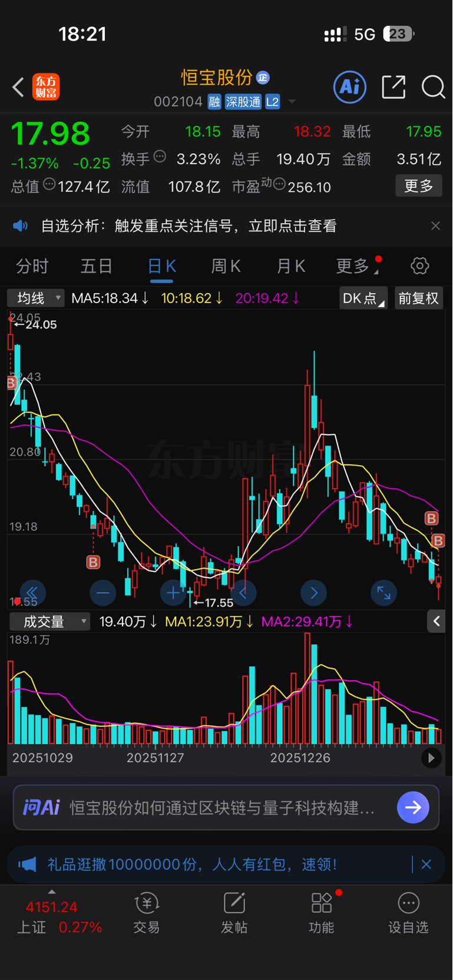Tap the share icon
453x980 pixels.
pyautogui.click(x=394, y=87)
